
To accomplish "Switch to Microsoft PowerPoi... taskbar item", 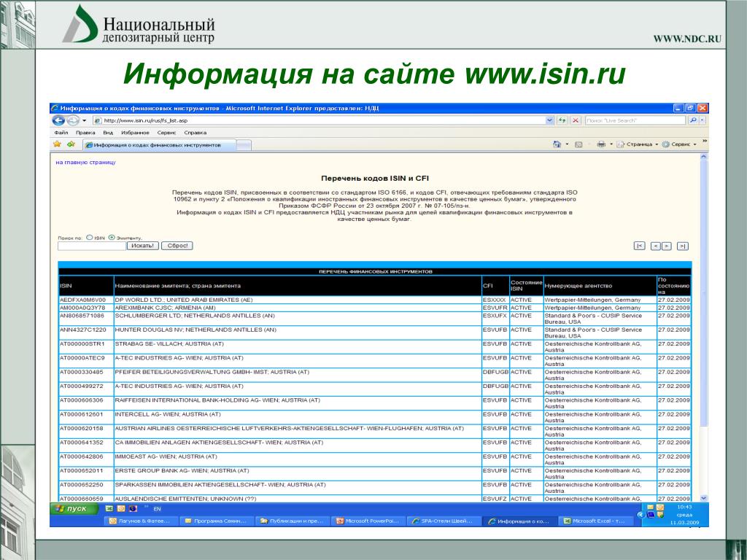I will tap(368, 521).
